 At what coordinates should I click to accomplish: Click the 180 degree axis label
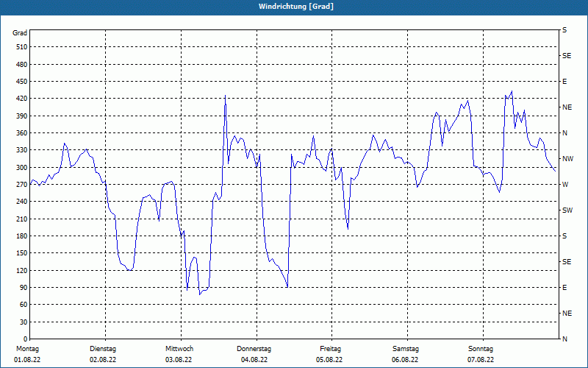21,236
